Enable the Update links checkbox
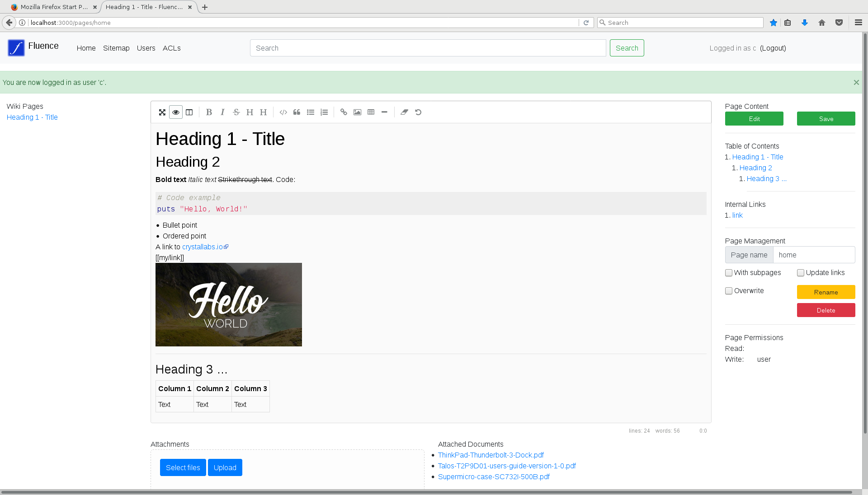 coord(801,273)
